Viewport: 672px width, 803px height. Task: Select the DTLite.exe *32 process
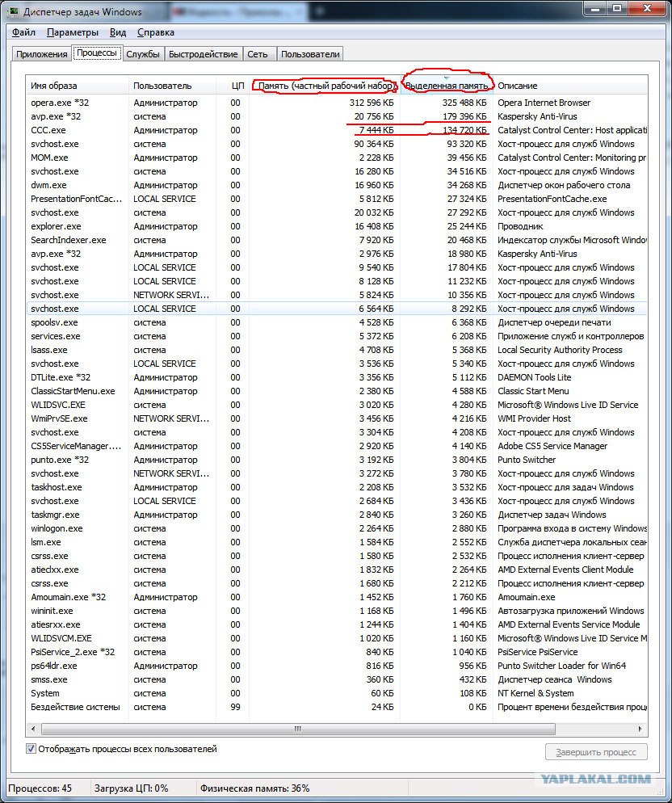point(337,377)
